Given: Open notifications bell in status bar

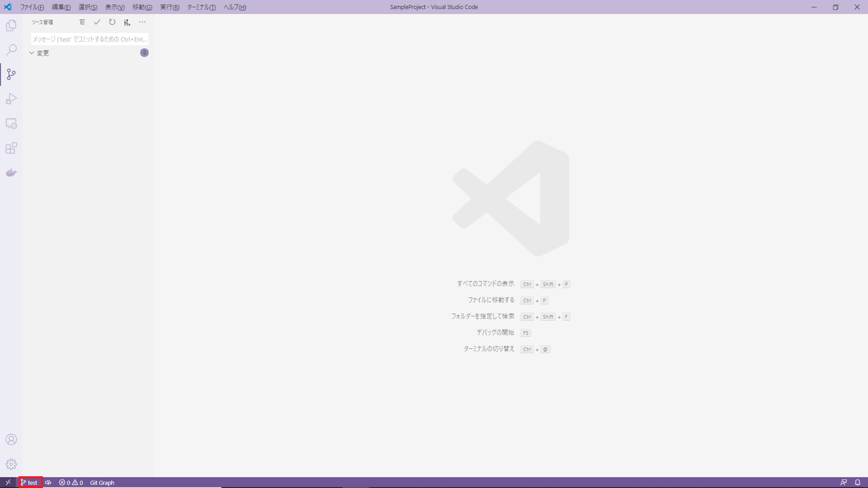Looking at the screenshot, I should [x=858, y=483].
